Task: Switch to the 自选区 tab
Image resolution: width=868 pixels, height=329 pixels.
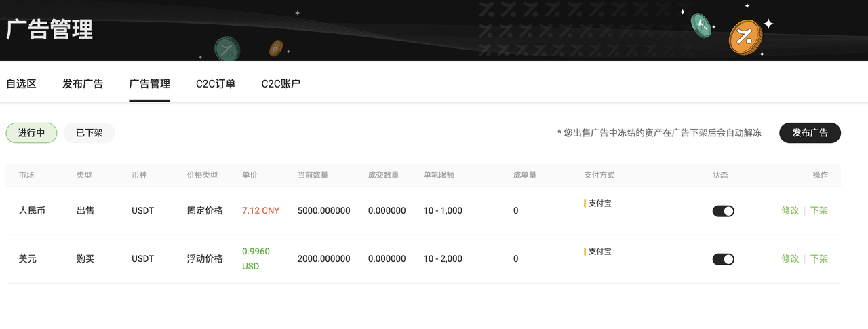Action: coord(21,84)
